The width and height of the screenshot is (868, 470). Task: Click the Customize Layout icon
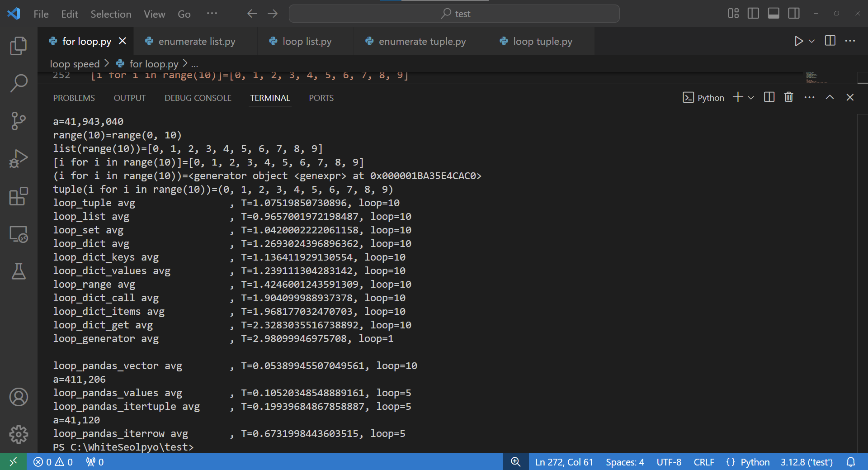click(x=733, y=14)
